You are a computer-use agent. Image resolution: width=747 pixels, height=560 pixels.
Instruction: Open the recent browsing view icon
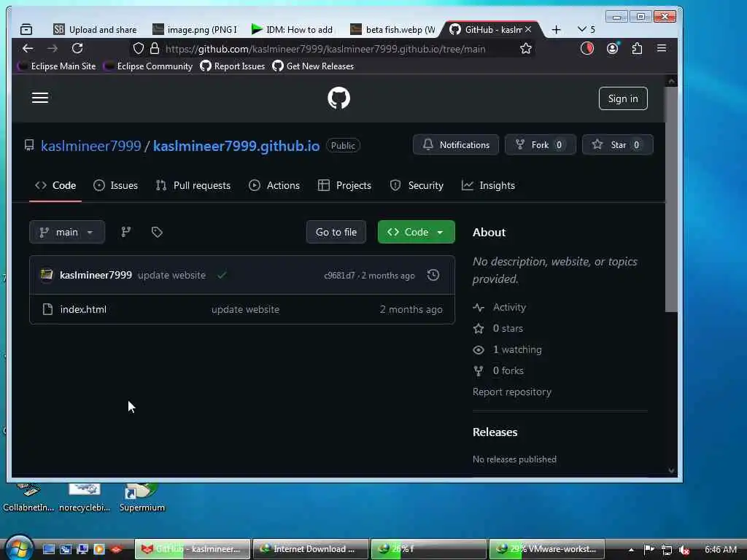(26, 29)
